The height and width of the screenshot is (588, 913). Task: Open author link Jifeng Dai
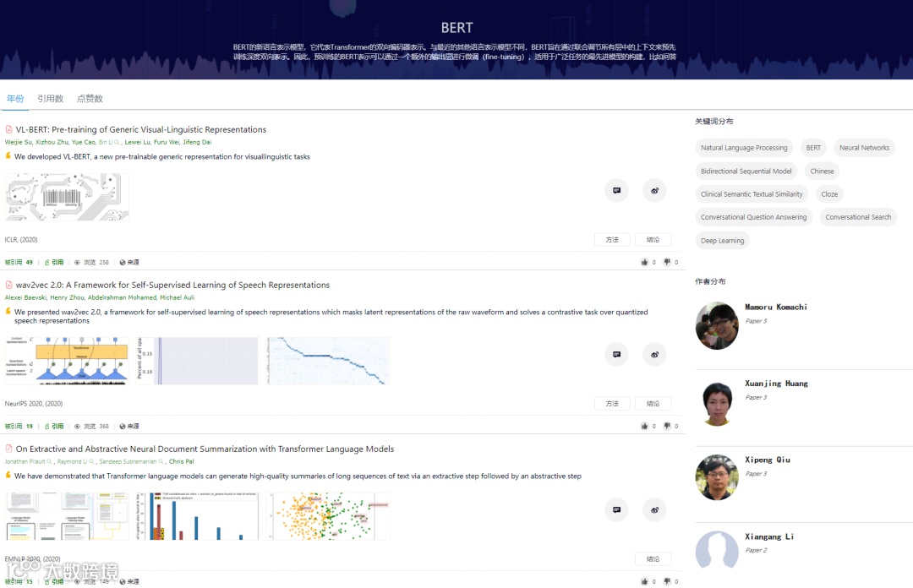coord(197,142)
